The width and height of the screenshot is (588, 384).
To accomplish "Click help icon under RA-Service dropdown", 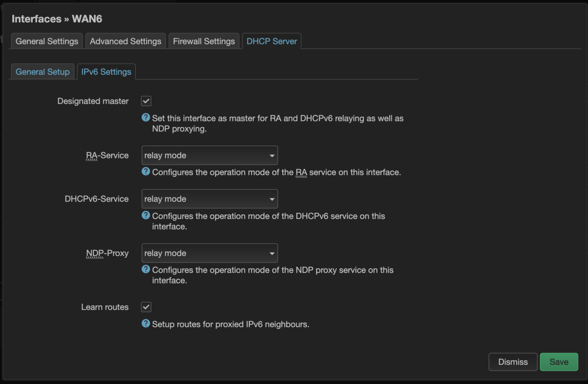I will coord(146,172).
